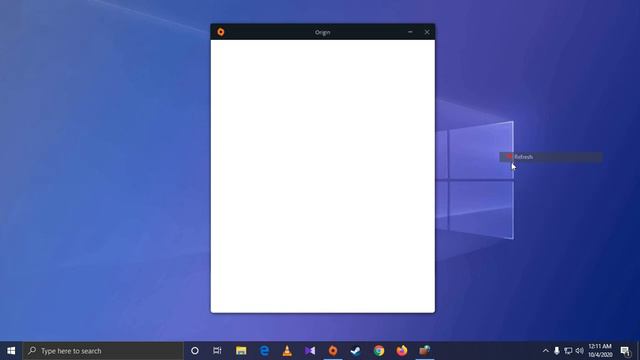Open Steam from the taskbar

356,351
